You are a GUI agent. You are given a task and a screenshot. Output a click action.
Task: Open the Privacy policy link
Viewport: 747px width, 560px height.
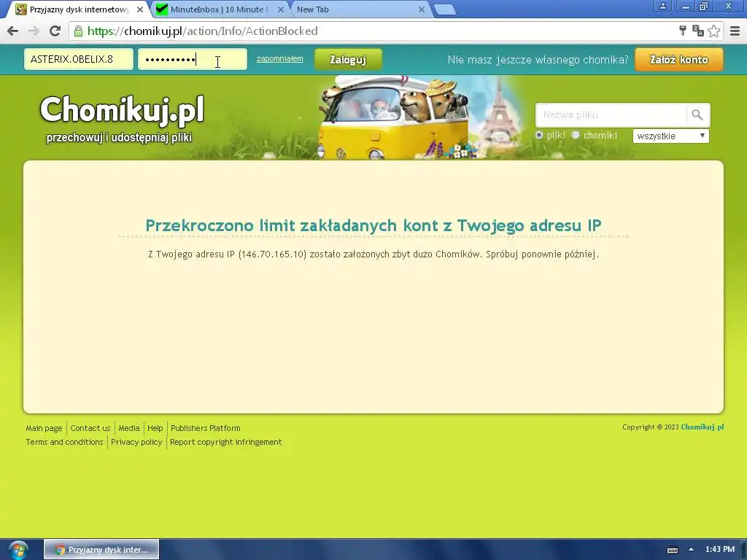coord(136,442)
